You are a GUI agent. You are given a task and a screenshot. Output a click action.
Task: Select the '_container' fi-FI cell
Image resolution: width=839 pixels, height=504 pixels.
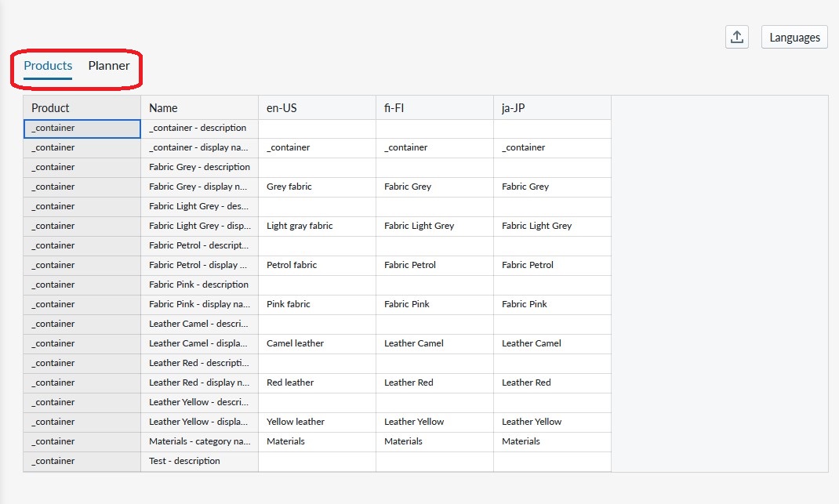point(435,148)
